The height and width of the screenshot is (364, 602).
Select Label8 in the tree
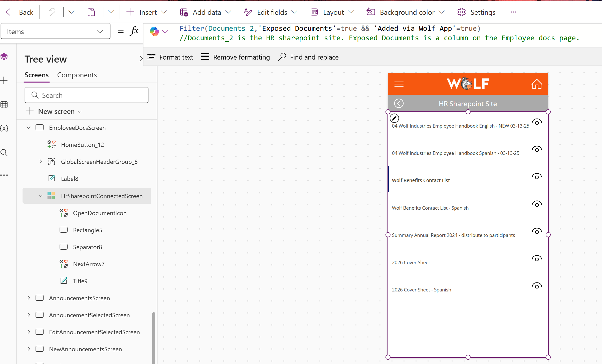coord(70,179)
